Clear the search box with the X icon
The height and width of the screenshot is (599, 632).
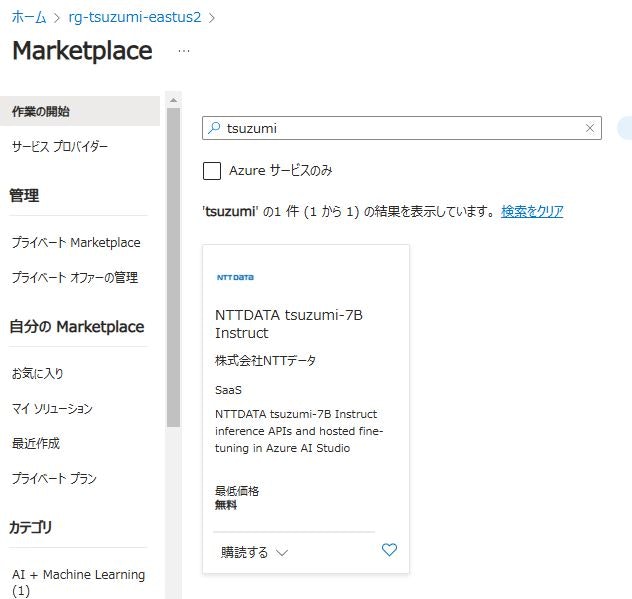point(590,128)
